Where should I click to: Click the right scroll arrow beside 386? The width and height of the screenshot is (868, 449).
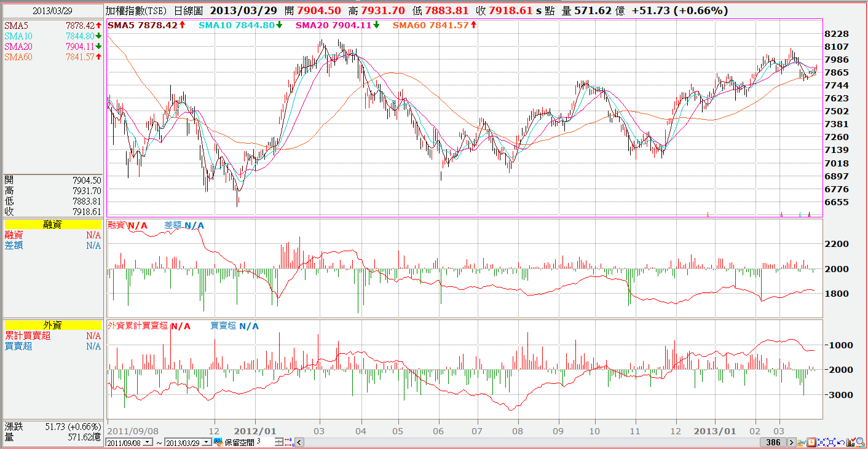[x=792, y=442]
